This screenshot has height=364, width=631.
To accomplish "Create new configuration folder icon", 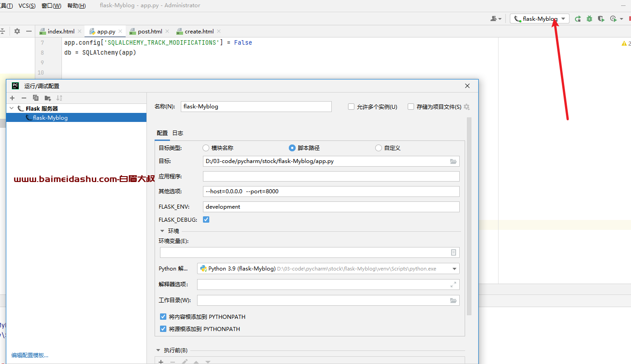I will pyautogui.click(x=47, y=98).
